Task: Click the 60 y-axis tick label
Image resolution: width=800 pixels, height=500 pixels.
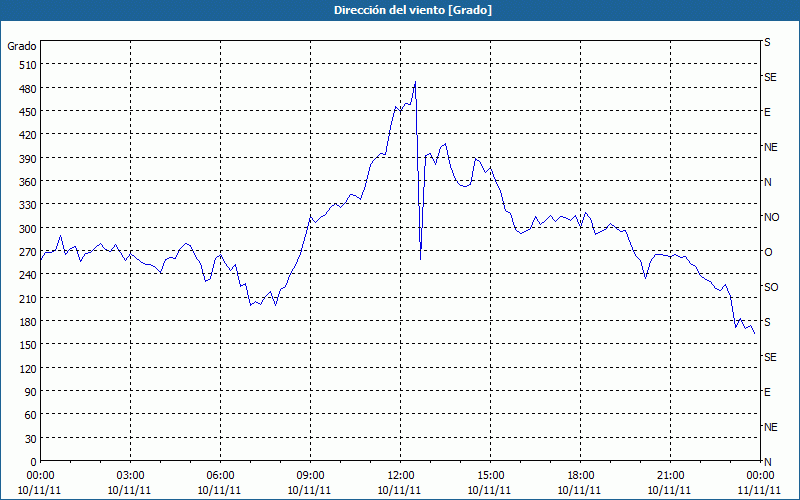Action: 31,415
